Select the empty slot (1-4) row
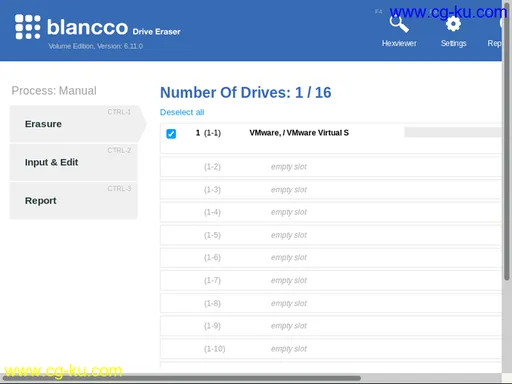The height and width of the screenshot is (384, 512). click(x=331, y=212)
